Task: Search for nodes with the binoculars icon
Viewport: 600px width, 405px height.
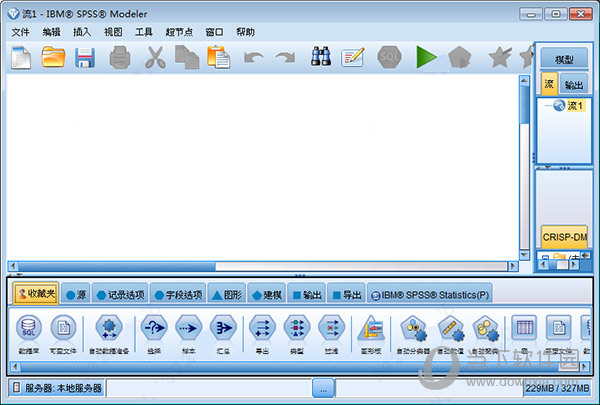Action: [321, 57]
